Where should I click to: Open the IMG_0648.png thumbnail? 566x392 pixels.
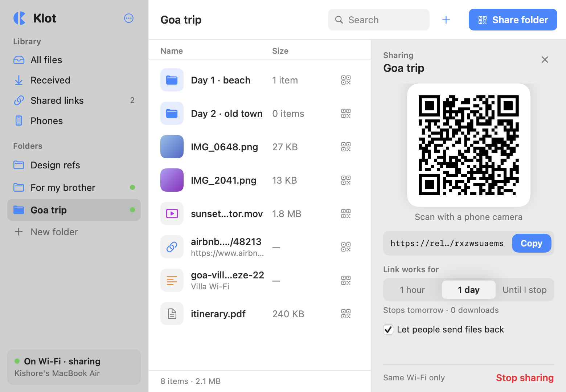172,147
